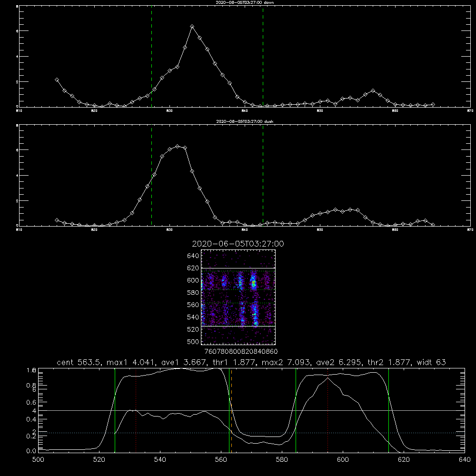Click the y-axis label 580 beside spectral image

pyautogui.click(x=193, y=293)
